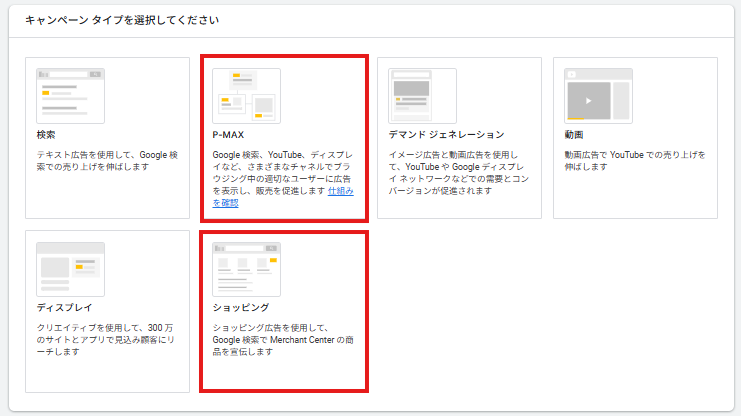
Task: Click the ショッピング campaign illustration icon
Action: click(x=246, y=268)
